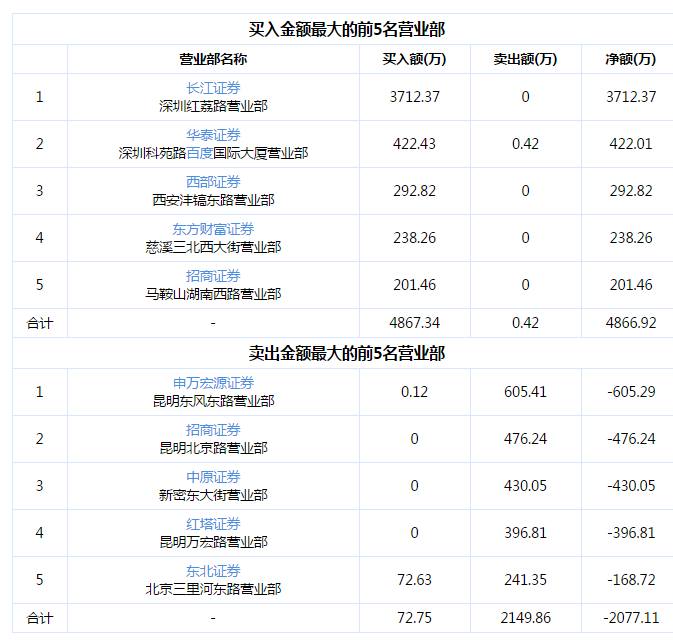Click the 净额(万) column header
673x640 pixels.
(x=631, y=59)
